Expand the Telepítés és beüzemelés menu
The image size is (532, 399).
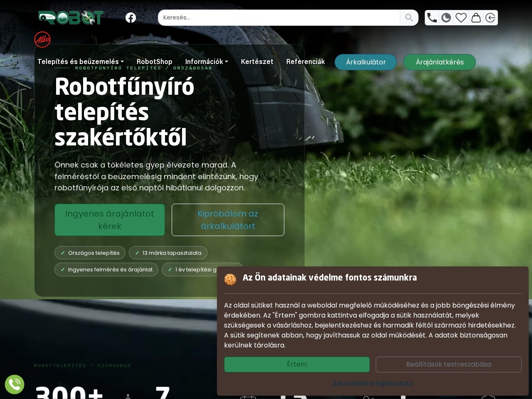pos(81,62)
